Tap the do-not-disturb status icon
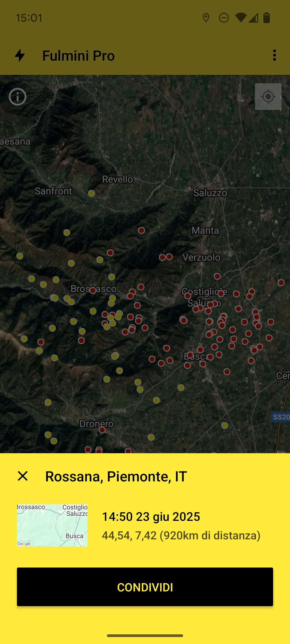The height and width of the screenshot is (644, 290). (224, 18)
